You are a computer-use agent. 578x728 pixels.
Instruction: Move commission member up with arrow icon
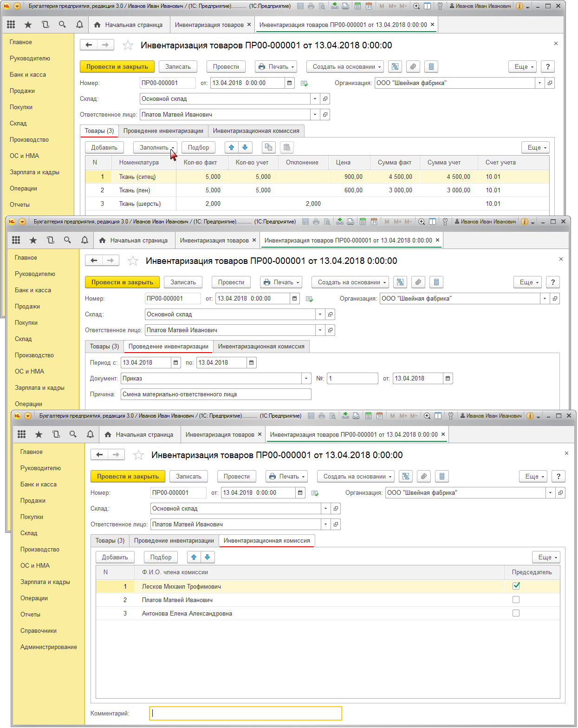[194, 557]
